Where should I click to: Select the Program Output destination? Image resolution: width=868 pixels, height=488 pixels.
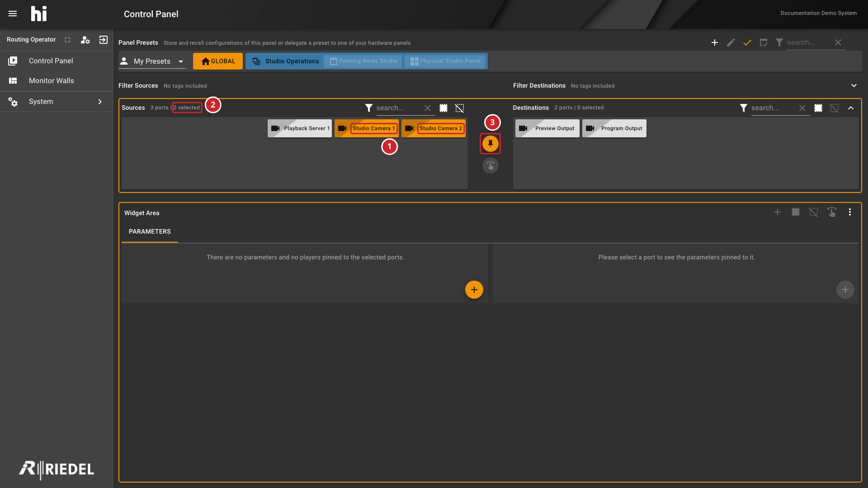click(614, 128)
